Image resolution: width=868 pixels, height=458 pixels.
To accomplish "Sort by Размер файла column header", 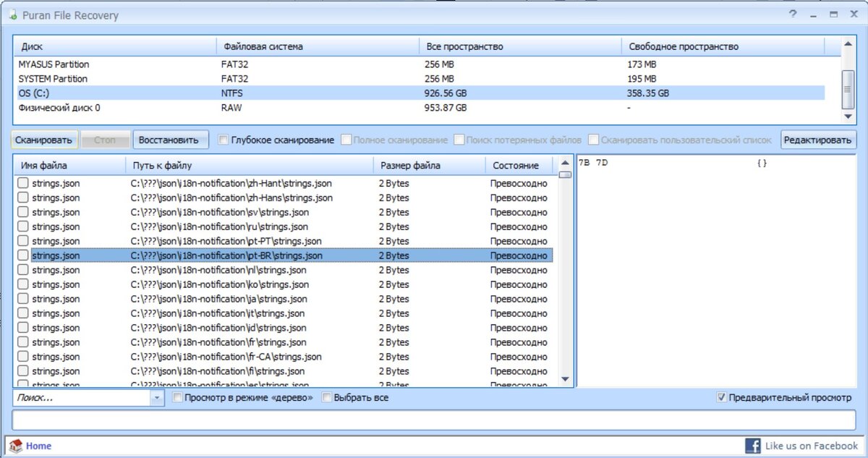I will click(429, 166).
